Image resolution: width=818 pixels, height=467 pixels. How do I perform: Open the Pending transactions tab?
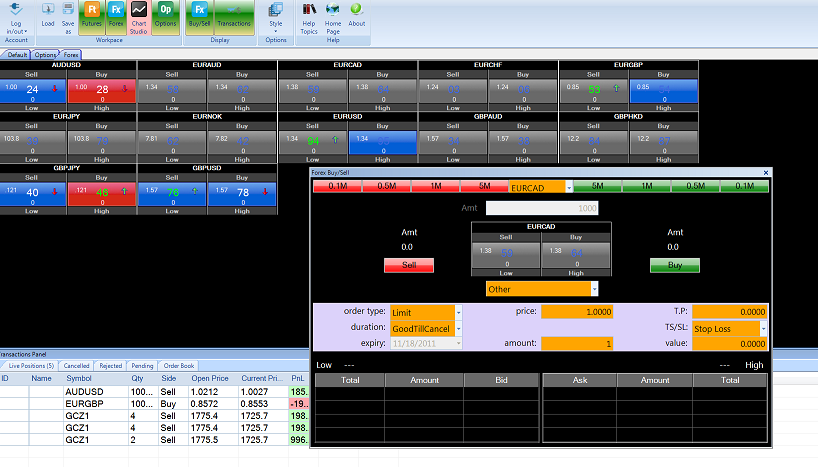pos(142,366)
